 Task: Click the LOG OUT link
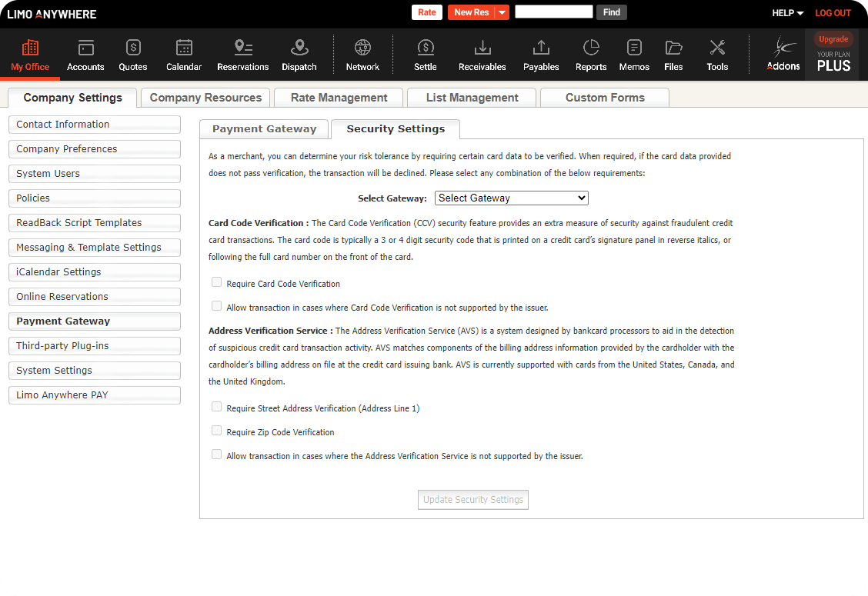coord(833,13)
